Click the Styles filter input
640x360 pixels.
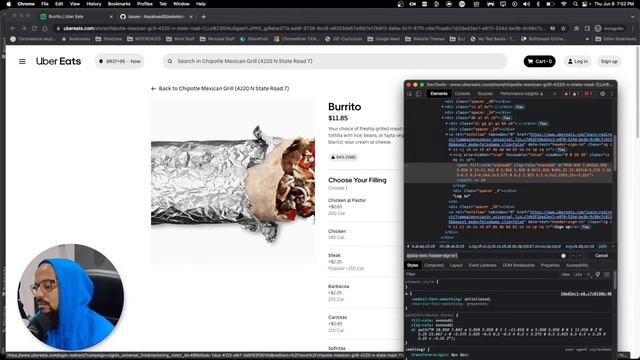pos(482,275)
